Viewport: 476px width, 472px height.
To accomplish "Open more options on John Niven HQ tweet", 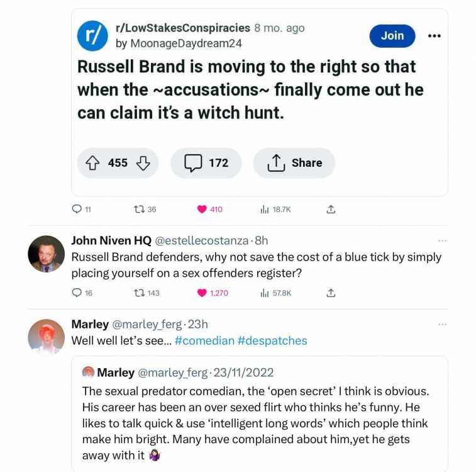I will [442, 241].
